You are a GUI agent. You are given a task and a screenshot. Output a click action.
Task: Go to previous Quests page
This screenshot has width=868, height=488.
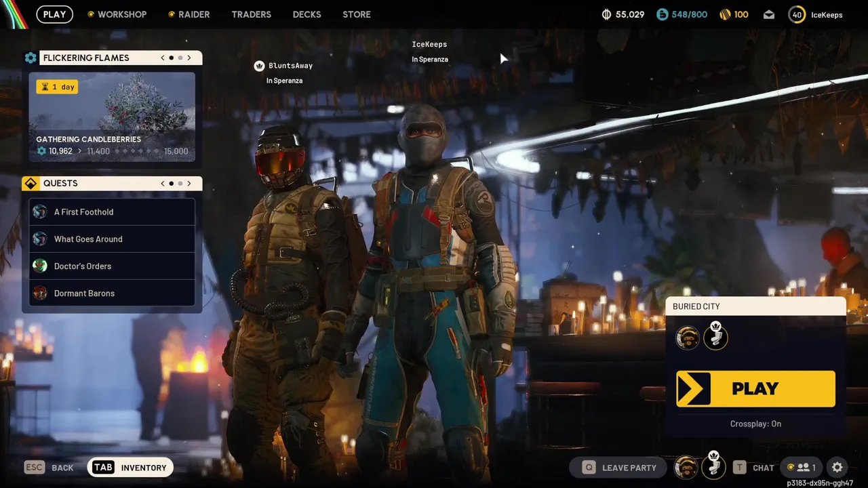coord(163,183)
